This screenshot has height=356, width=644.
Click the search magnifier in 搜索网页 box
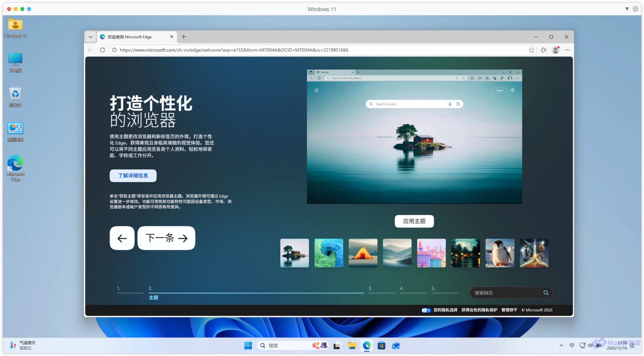click(546, 293)
